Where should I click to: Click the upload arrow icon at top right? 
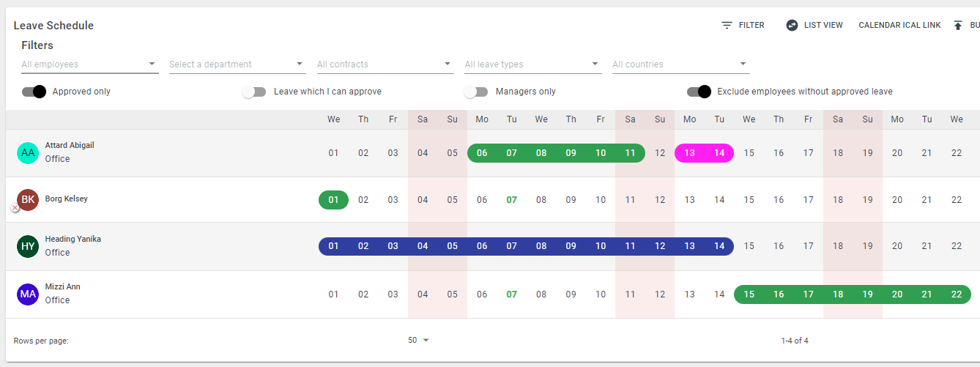pos(957,25)
